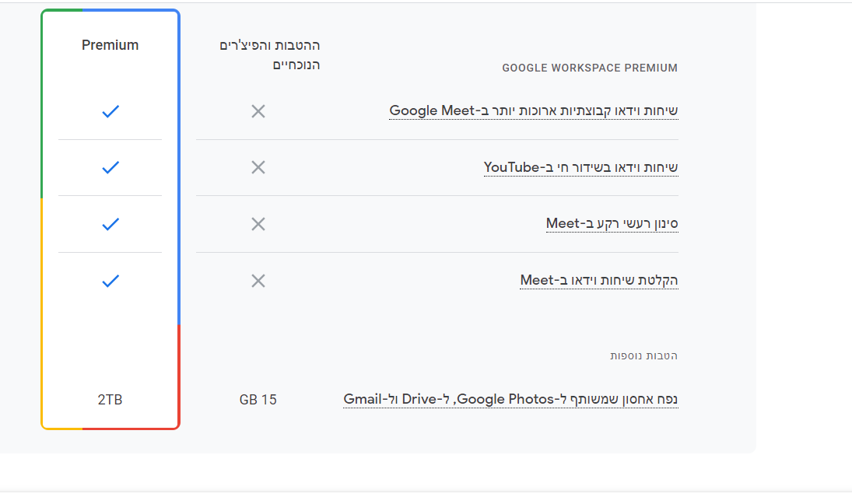Click Premium checkmark for Meet call recording row
852x504 pixels.
point(110,281)
